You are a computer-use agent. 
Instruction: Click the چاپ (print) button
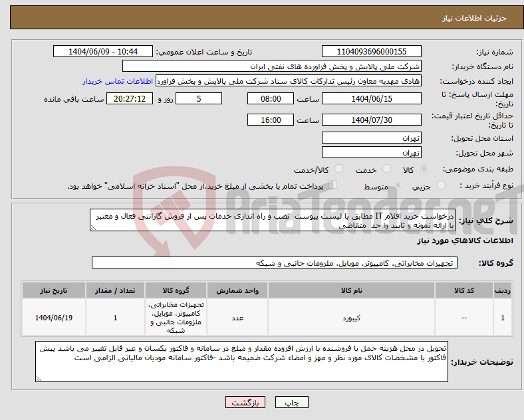291,402
